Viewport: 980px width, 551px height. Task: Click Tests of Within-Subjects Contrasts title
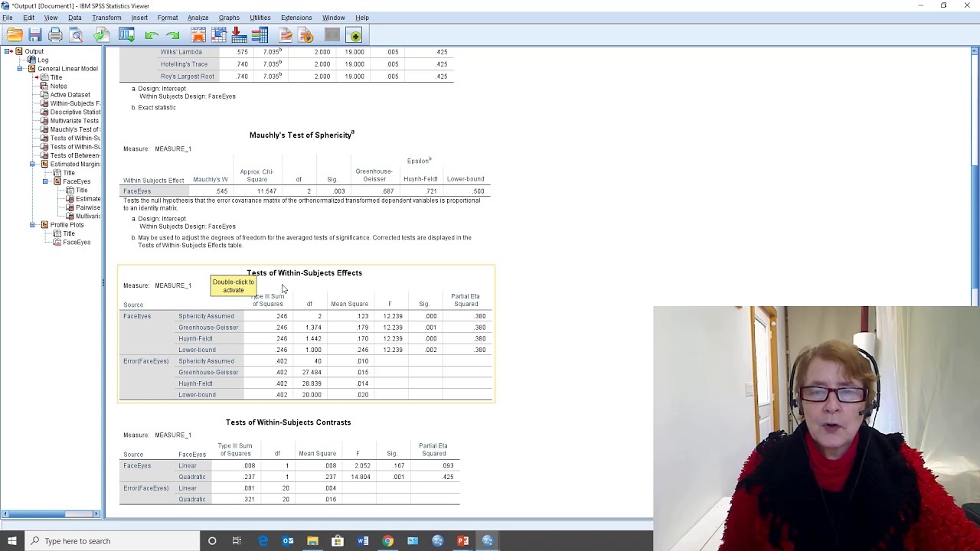pos(288,422)
